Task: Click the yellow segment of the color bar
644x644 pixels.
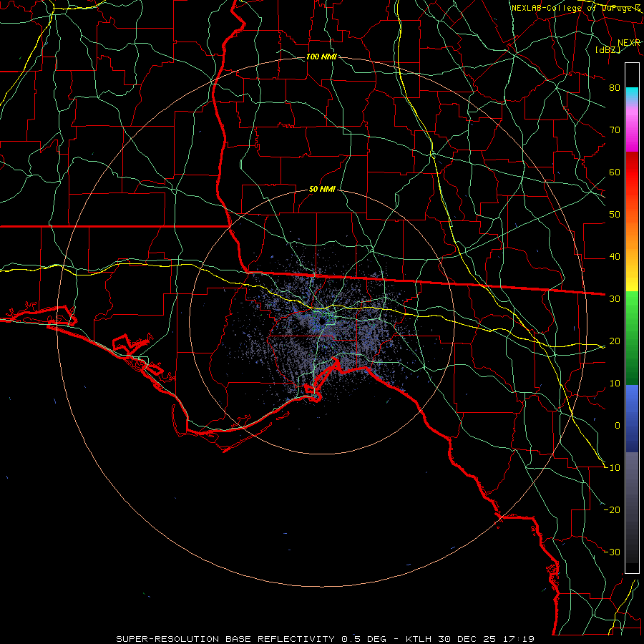Action: coord(632,279)
